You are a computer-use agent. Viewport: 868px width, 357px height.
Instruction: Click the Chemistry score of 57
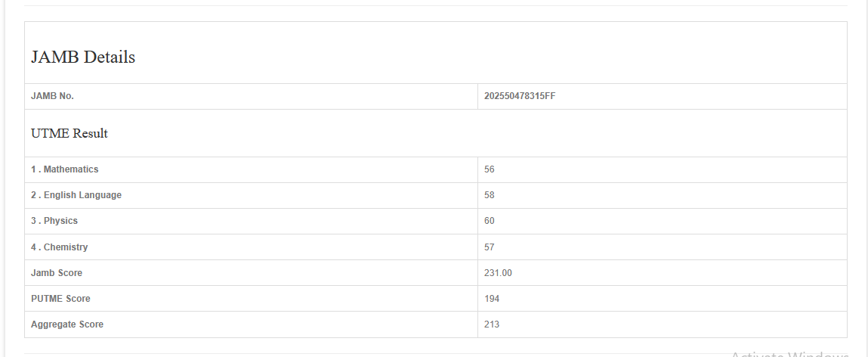[x=490, y=247]
